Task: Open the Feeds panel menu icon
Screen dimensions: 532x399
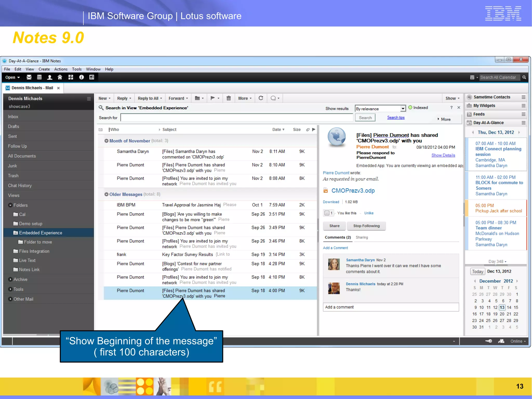Action: pyautogui.click(x=523, y=114)
